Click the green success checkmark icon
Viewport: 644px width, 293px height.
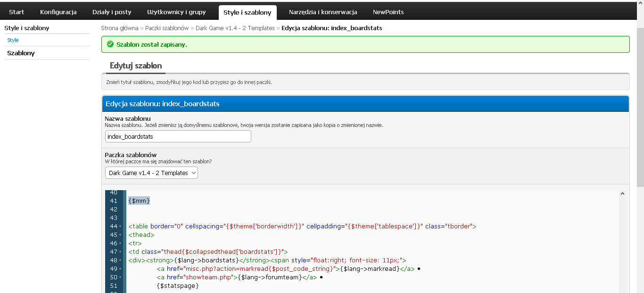[x=110, y=44]
